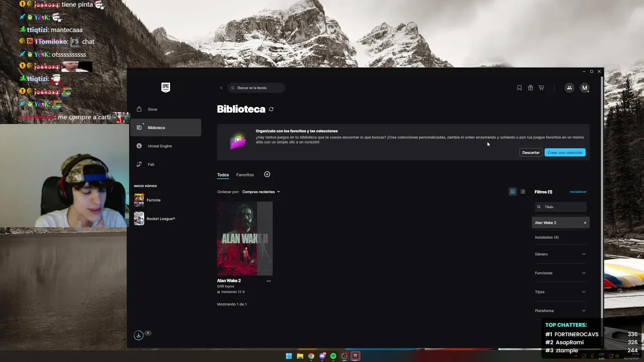Toggle the Instalados (4) filter

(x=547, y=237)
